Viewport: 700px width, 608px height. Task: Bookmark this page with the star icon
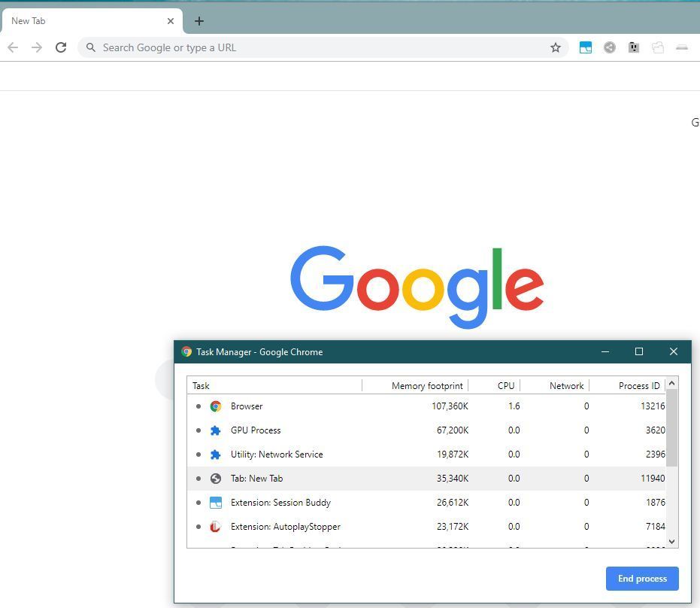coord(555,47)
